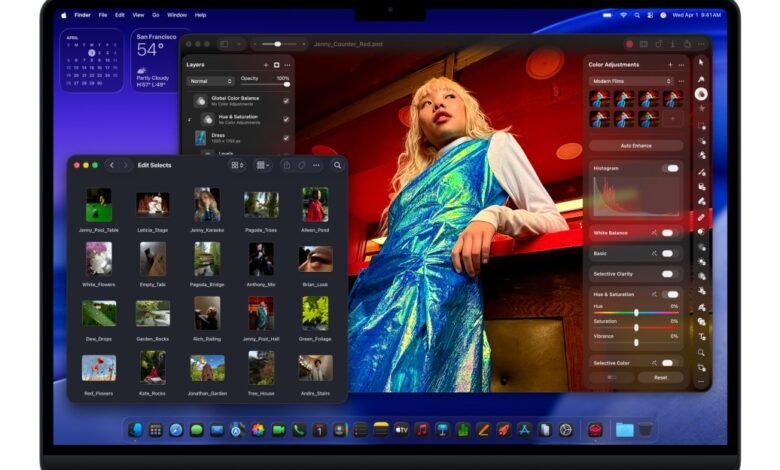Click the red record button in Pixelmator toolbar
780x470 pixels.
tap(629, 44)
